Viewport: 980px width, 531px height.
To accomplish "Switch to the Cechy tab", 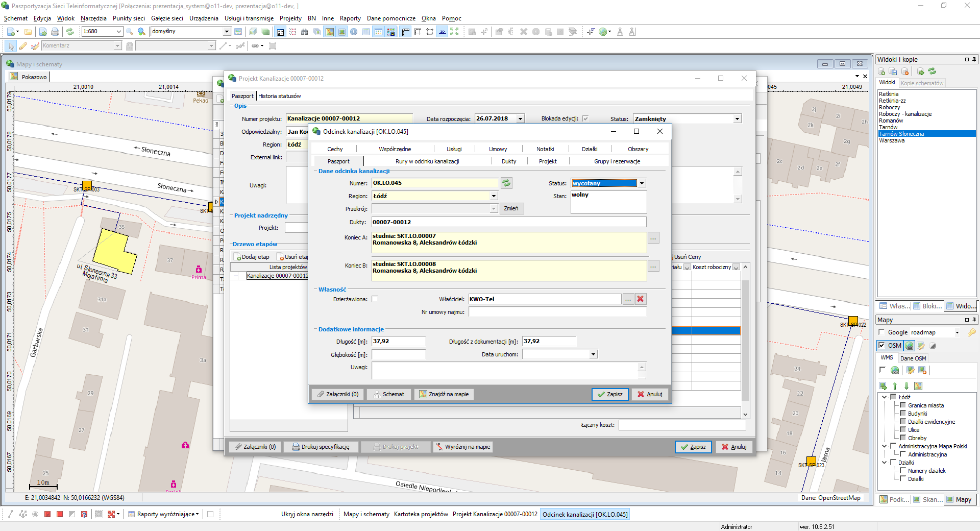I will pyautogui.click(x=335, y=149).
